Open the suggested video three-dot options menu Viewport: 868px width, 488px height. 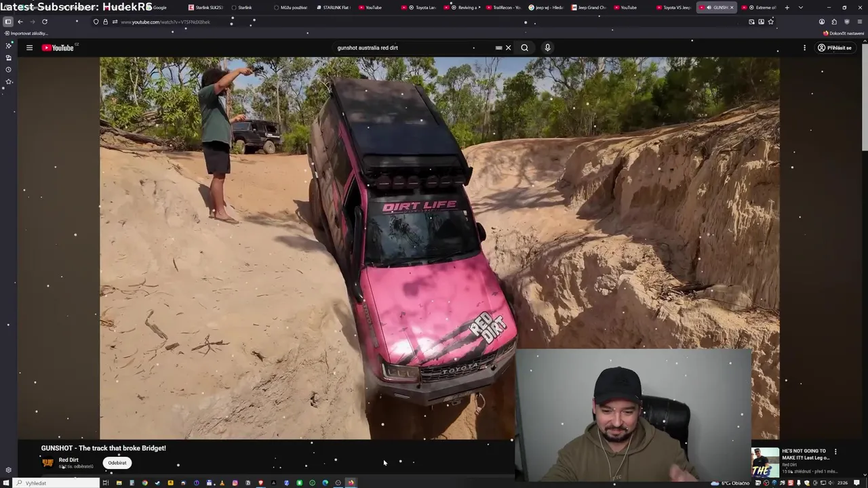coord(835,451)
